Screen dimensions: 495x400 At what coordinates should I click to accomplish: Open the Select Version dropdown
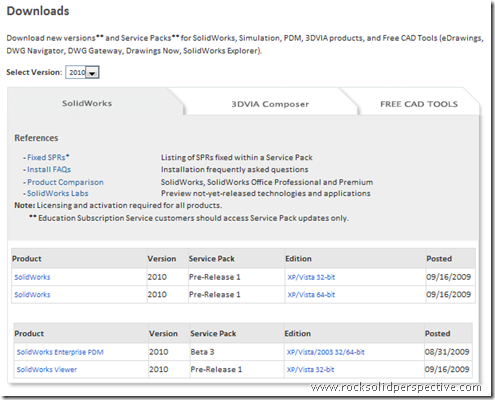coord(82,72)
